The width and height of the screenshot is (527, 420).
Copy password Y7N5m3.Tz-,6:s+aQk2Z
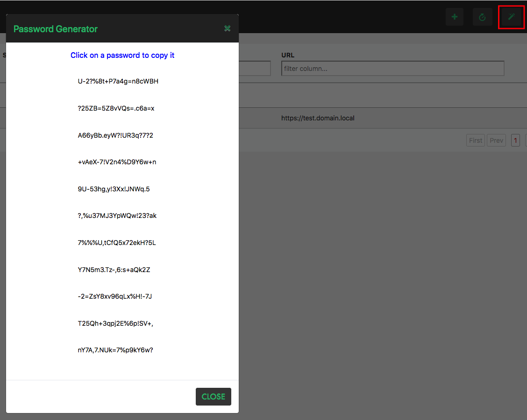click(x=114, y=270)
